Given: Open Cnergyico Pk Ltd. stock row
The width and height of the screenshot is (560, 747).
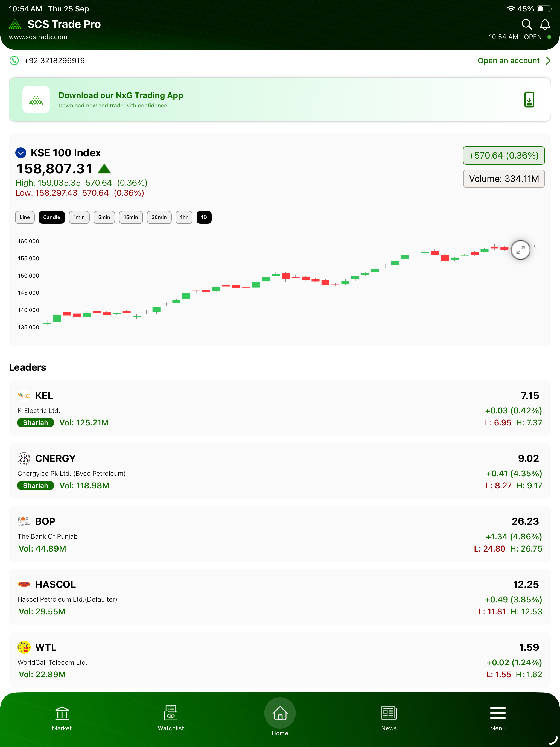Looking at the screenshot, I should [x=280, y=471].
